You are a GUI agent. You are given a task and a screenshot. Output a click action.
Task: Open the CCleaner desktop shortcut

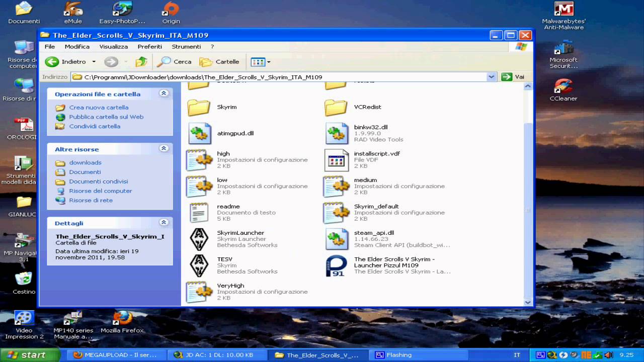(x=563, y=90)
